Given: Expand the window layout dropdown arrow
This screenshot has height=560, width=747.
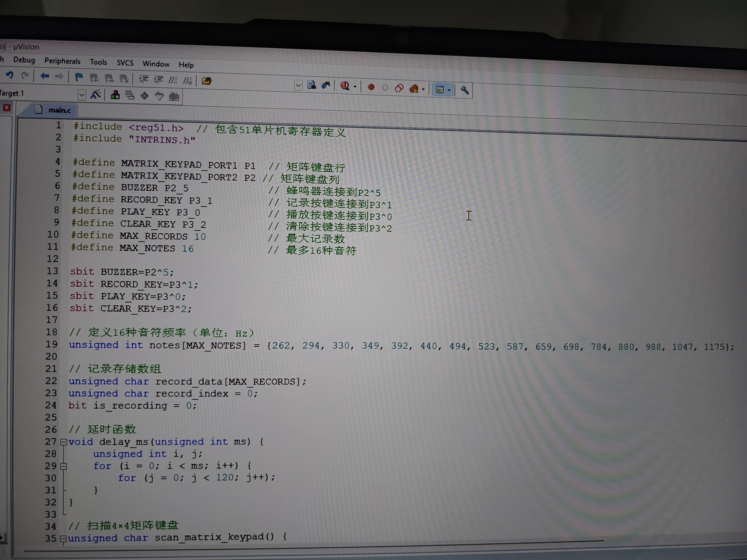Looking at the screenshot, I should pos(449,90).
